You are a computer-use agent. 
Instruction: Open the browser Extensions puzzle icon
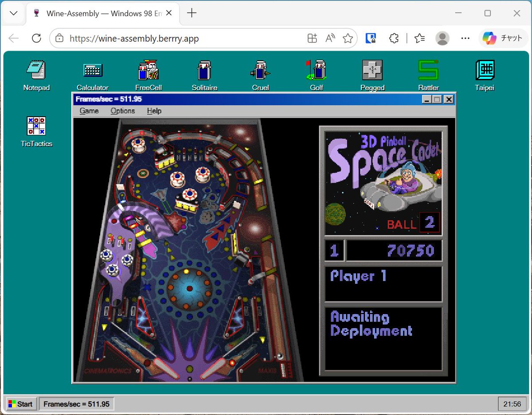pyautogui.click(x=394, y=39)
